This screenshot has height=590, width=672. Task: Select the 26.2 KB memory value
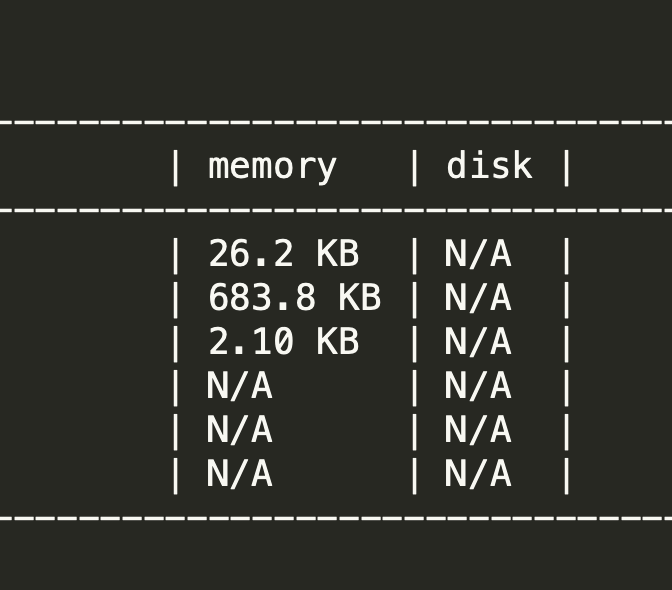pyautogui.click(x=283, y=254)
